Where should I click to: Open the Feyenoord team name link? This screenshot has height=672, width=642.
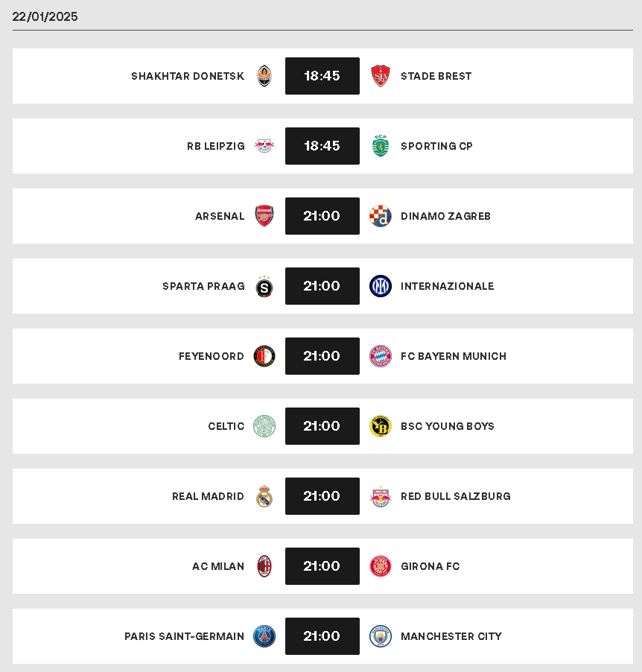212,356
